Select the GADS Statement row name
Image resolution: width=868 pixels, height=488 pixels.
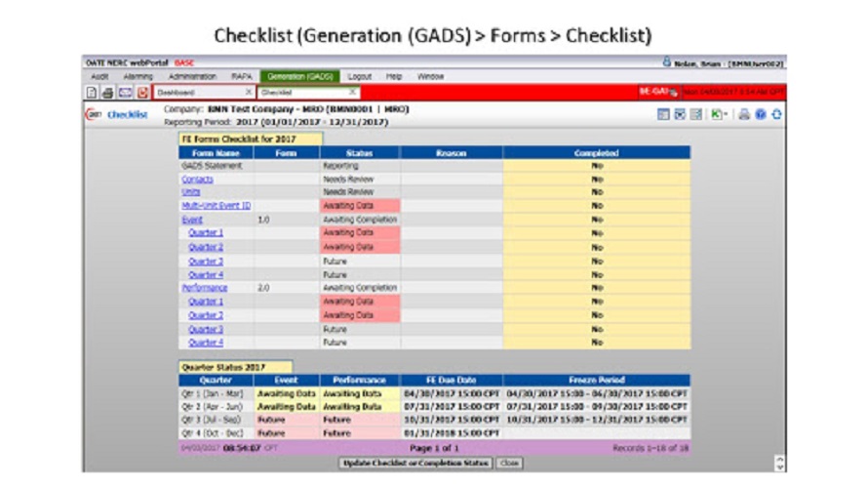click(212, 166)
